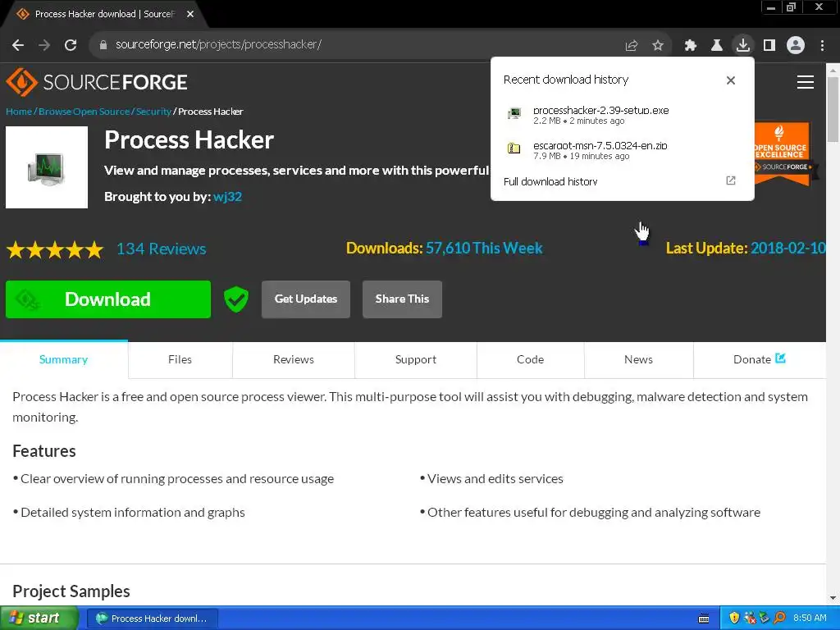840x630 pixels.
Task: Open author wj32 profile link
Action: click(228, 197)
